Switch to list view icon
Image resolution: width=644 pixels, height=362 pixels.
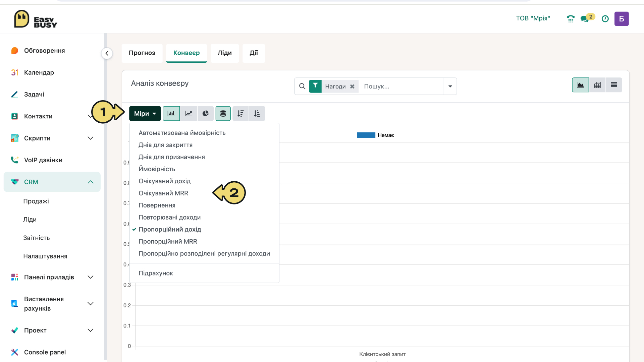(614, 85)
